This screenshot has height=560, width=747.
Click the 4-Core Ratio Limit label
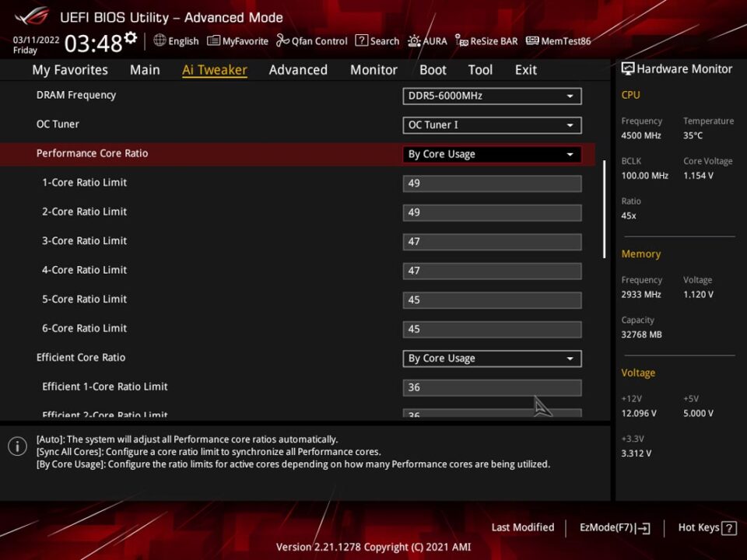click(84, 270)
